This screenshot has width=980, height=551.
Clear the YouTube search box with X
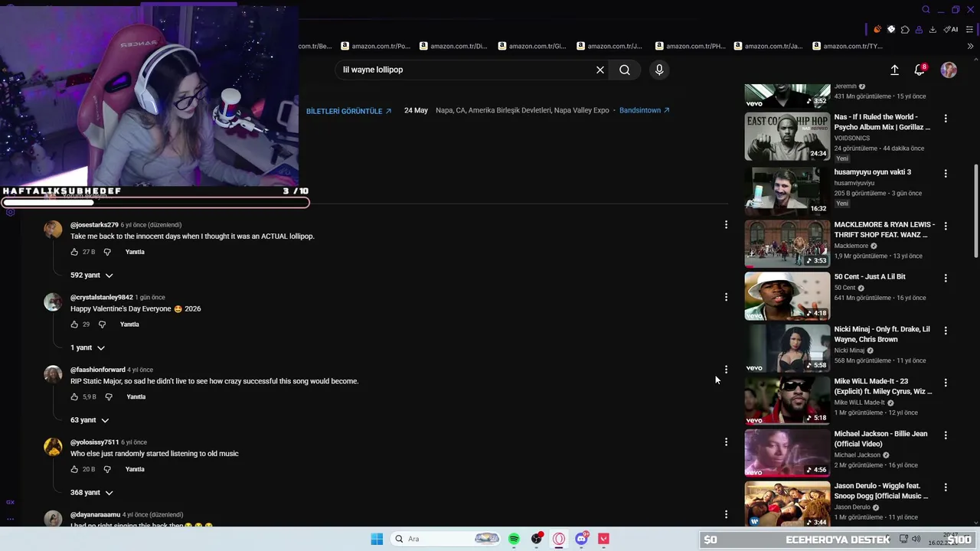pos(600,70)
